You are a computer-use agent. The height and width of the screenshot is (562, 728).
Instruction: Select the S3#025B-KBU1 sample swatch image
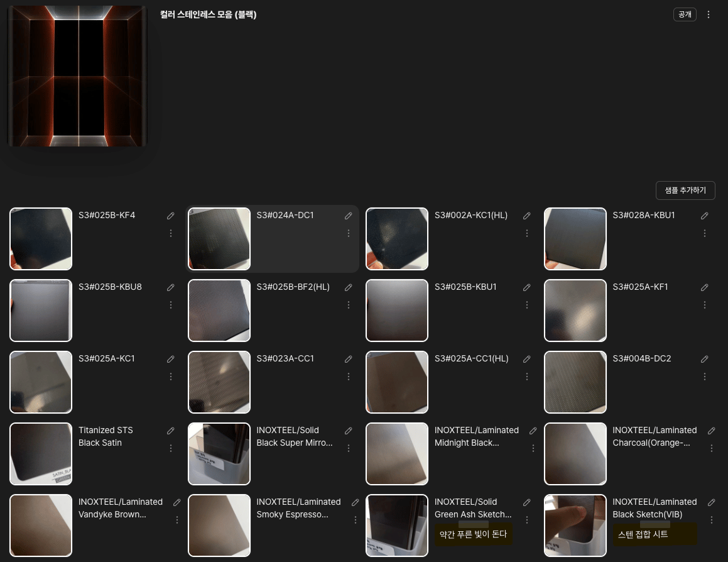click(x=397, y=311)
